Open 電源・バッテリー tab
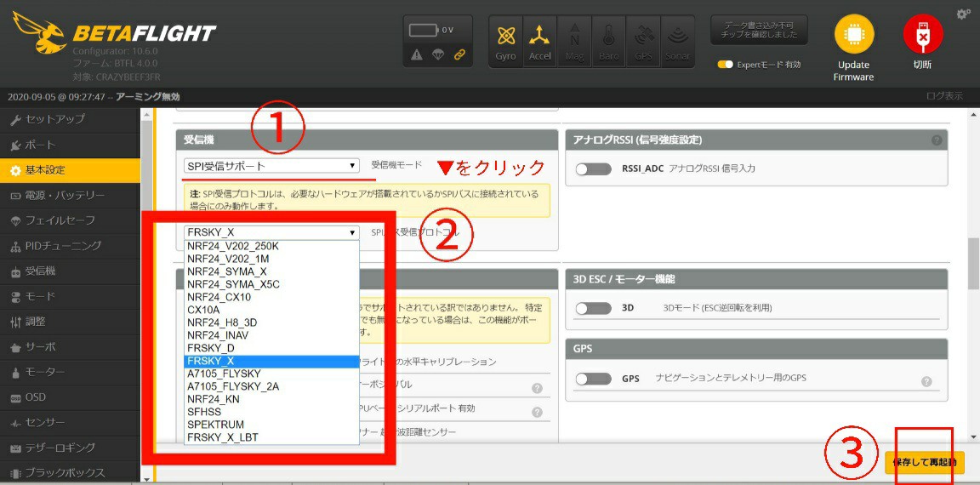The width and height of the screenshot is (980, 485). [70, 196]
